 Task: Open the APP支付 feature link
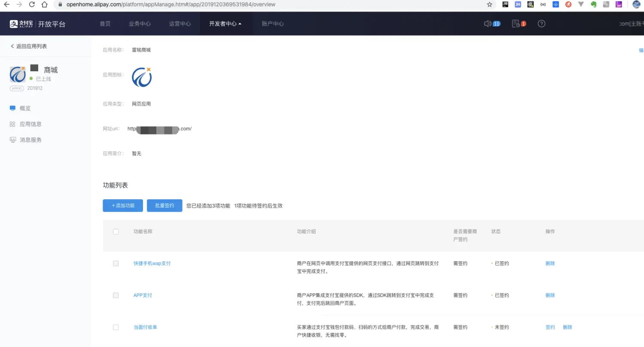(x=143, y=295)
